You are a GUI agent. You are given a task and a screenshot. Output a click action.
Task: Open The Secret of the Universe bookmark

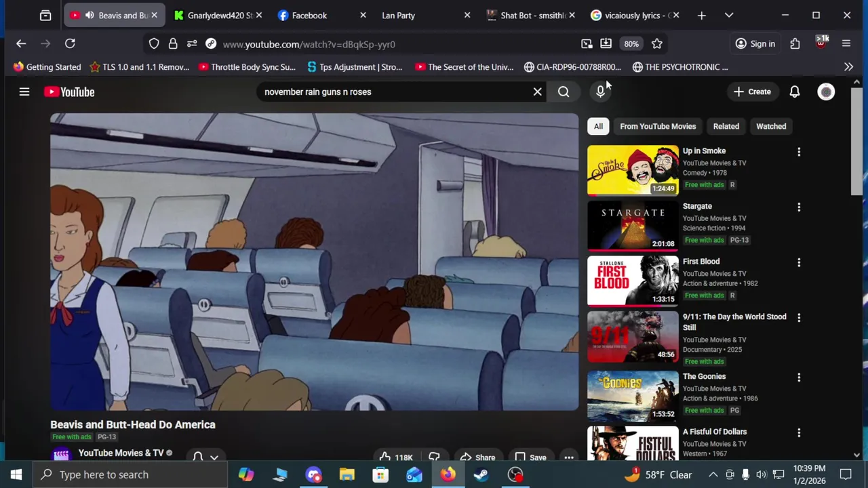pyautogui.click(x=465, y=67)
